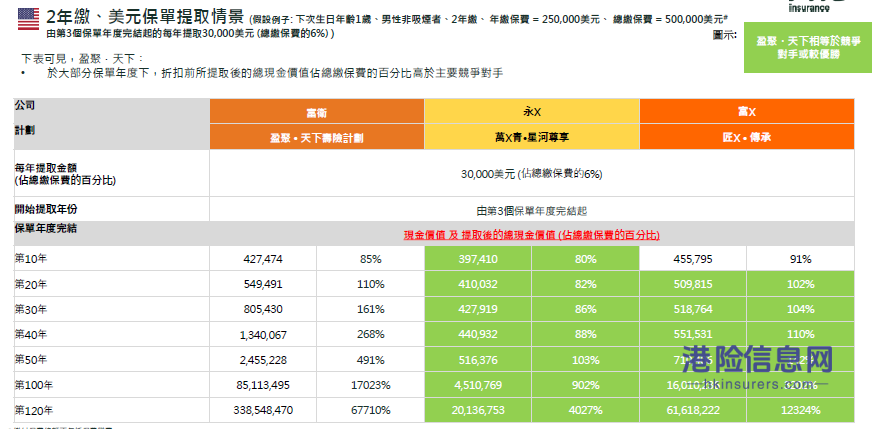Image resolution: width=872 pixels, height=429 pixels.
Task: Click the cell '805,430'
Action: pyautogui.click(x=263, y=309)
